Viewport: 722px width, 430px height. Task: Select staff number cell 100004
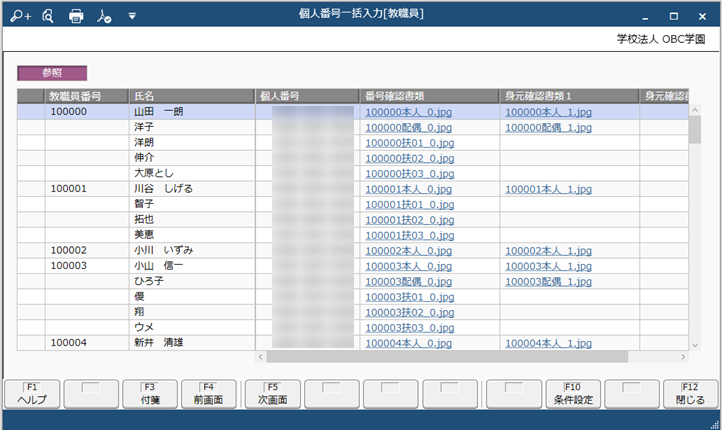click(87, 343)
